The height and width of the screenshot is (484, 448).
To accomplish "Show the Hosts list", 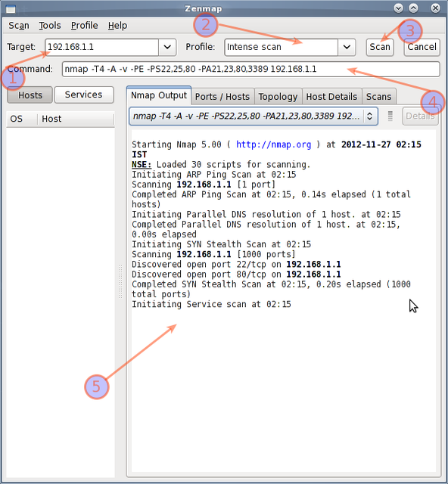I will (30, 95).
